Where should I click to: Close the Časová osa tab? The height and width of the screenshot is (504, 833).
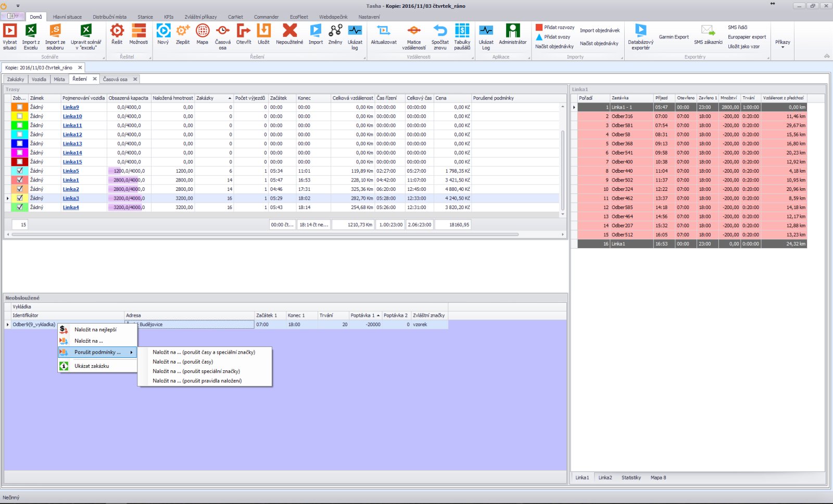point(135,79)
